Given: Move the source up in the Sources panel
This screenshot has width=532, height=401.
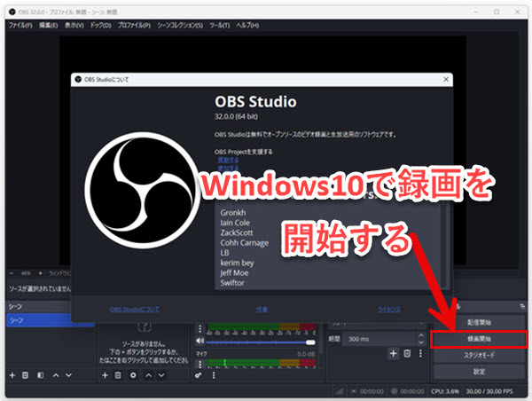Looking at the screenshot, I should coord(149,375).
